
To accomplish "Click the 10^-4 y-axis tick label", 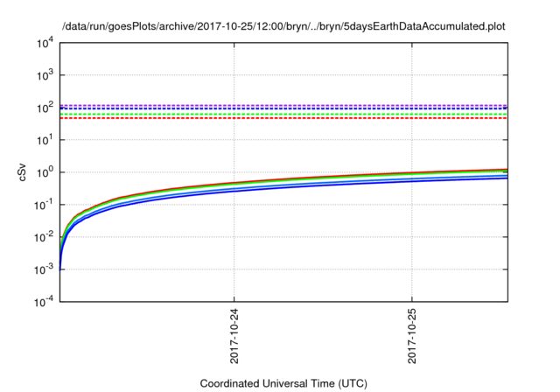I will tap(44, 302).
